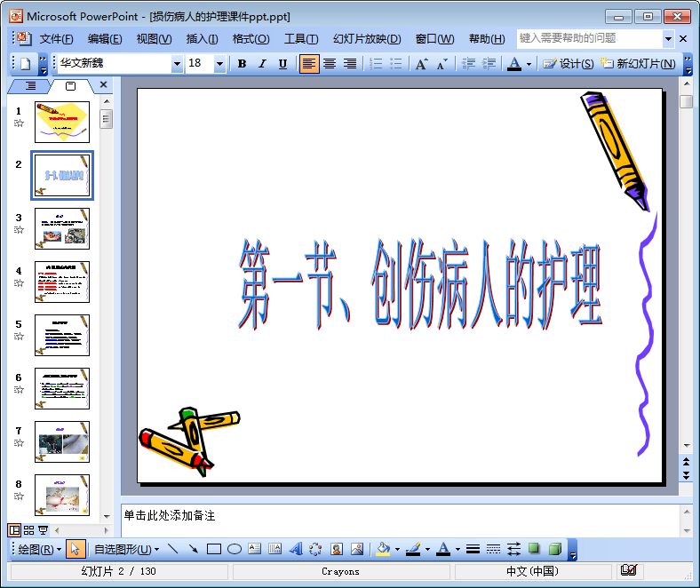Viewport: 700px width, 588px height.
Task: Select the Line drawing tool
Action: tap(172, 549)
